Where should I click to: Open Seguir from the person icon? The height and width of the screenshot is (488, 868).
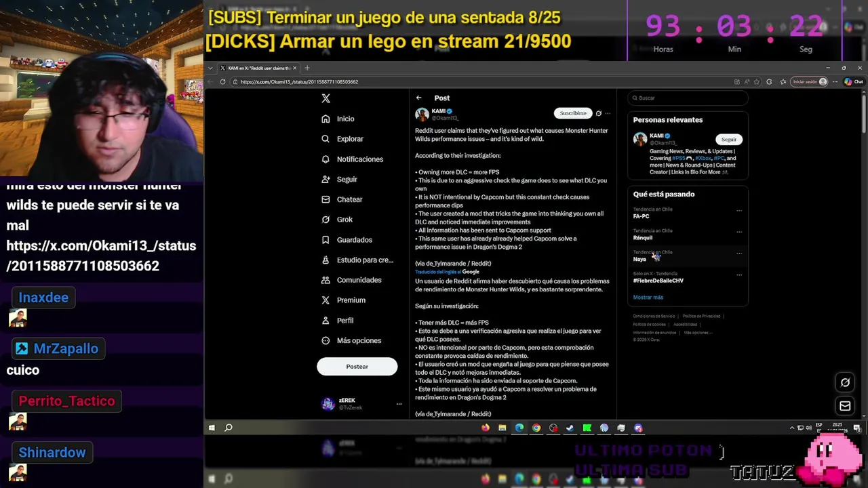325,180
